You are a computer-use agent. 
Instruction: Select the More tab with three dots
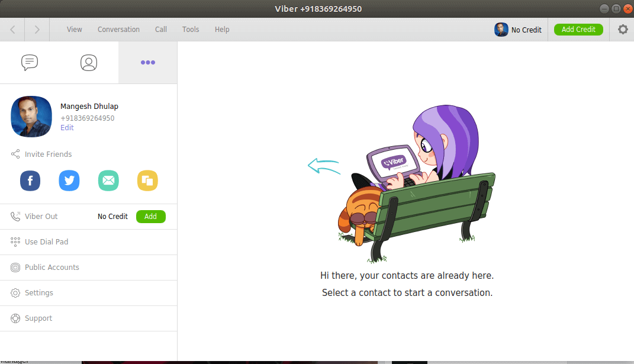tap(148, 62)
